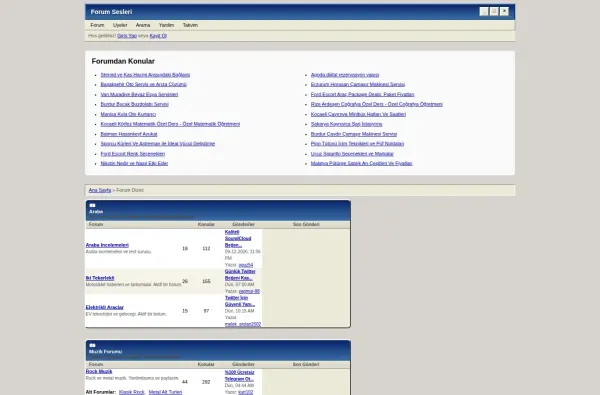Viewport: 600px width, 395px height.
Task: Open the Steroid ve Kas Hacmi topic
Action: 145,75
